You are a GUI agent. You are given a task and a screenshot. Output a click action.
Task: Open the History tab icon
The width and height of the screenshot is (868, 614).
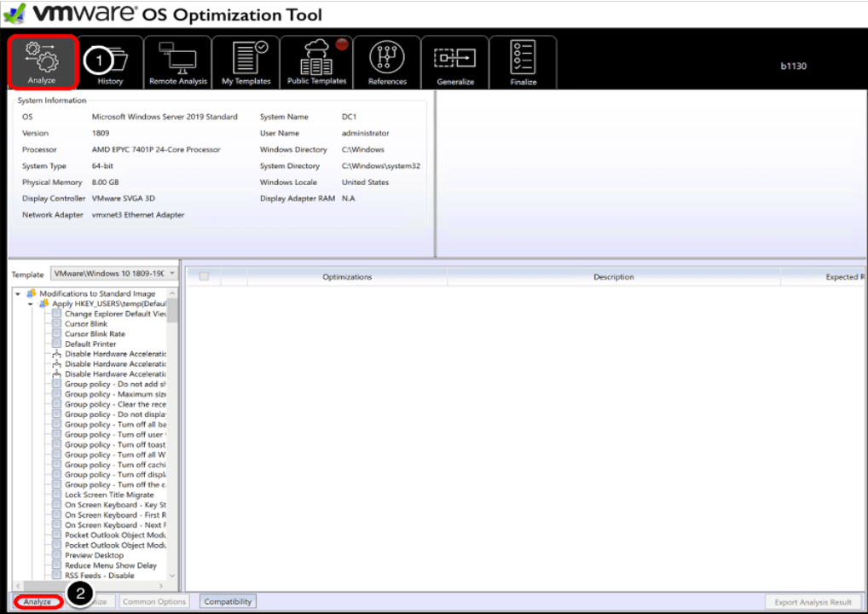point(110,62)
